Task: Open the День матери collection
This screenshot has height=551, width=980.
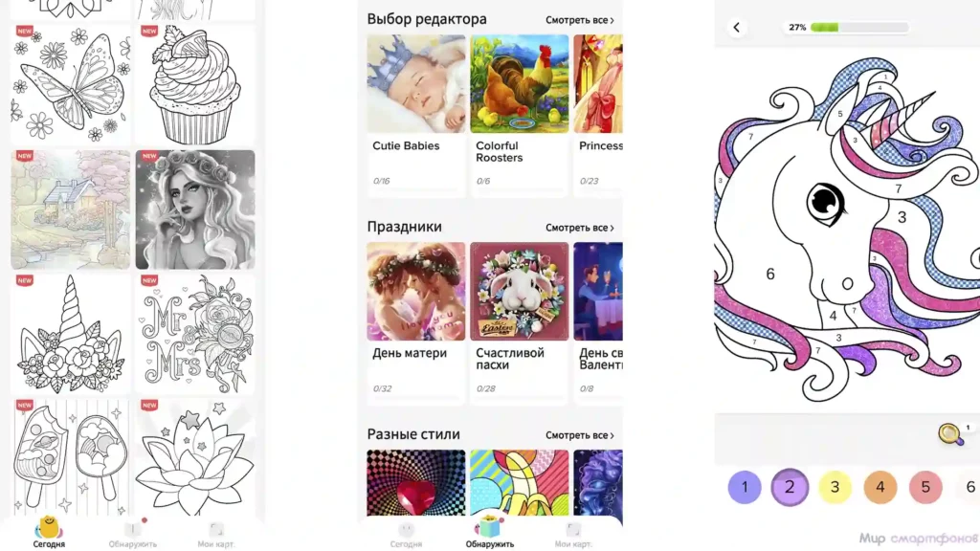Action: click(x=416, y=323)
